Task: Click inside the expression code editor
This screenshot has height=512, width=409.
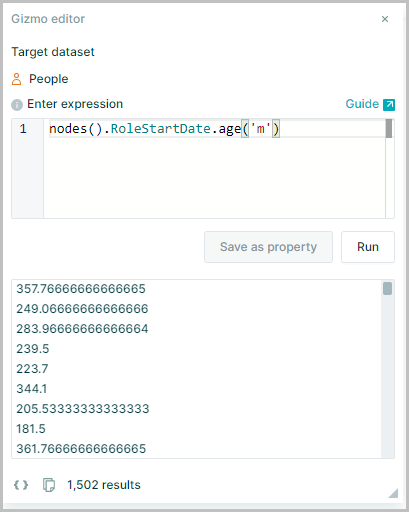Action: 214,169
